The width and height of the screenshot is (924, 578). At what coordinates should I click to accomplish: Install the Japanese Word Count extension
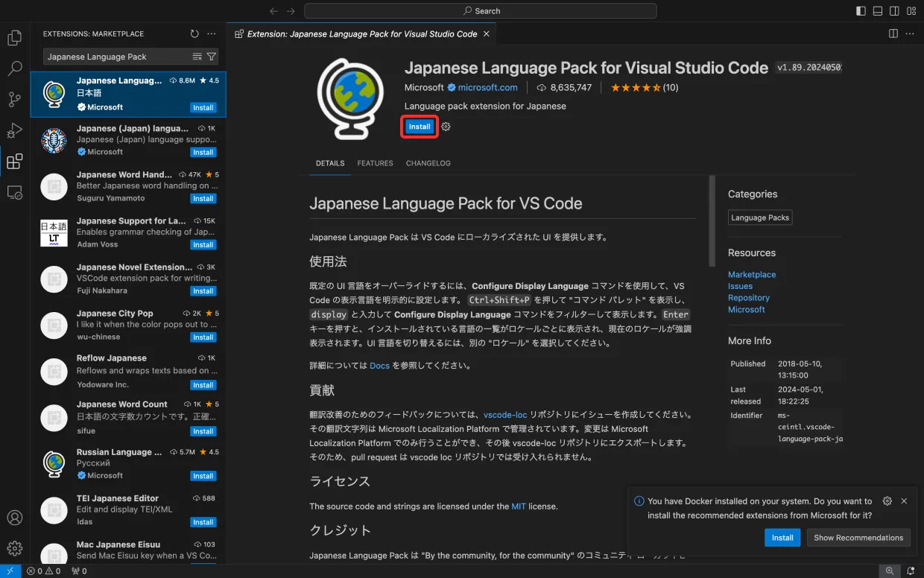click(203, 431)
